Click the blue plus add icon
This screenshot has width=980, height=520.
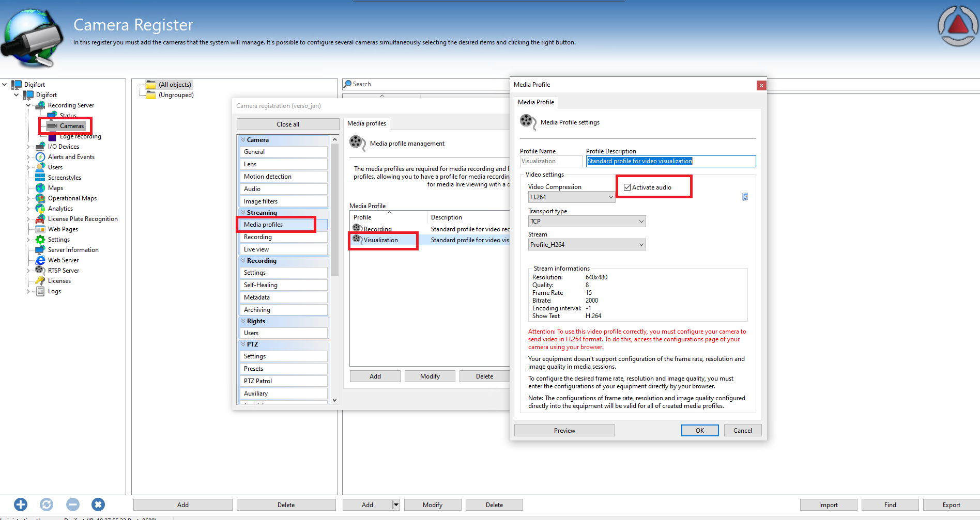point(21,505)
